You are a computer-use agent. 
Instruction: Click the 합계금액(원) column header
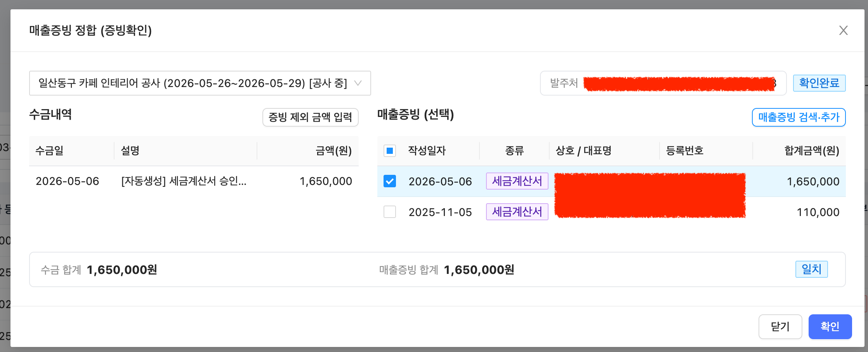[812, 151]
